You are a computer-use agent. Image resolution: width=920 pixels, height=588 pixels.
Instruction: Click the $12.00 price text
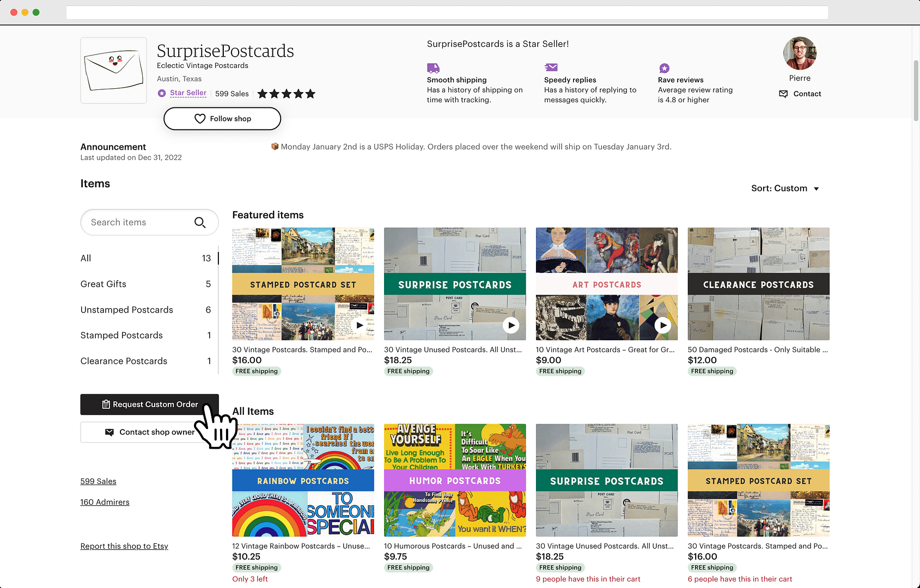click(x=702, y=360)
